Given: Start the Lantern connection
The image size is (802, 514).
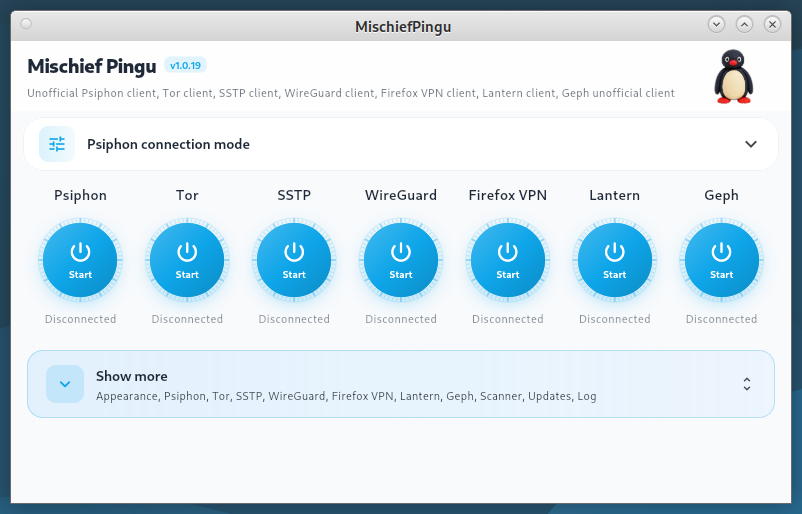Looking at the screenshot, I should (x=615, y=260).
